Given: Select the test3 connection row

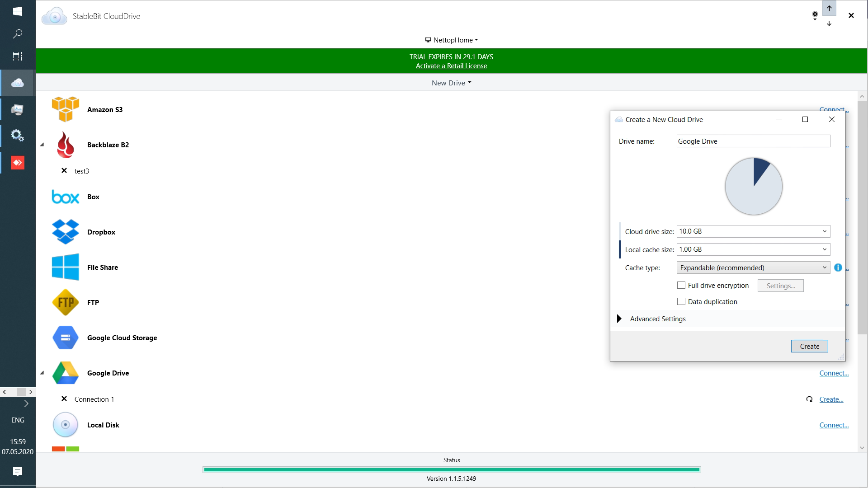Looking at the screenshot, I should tap(81, 171).
